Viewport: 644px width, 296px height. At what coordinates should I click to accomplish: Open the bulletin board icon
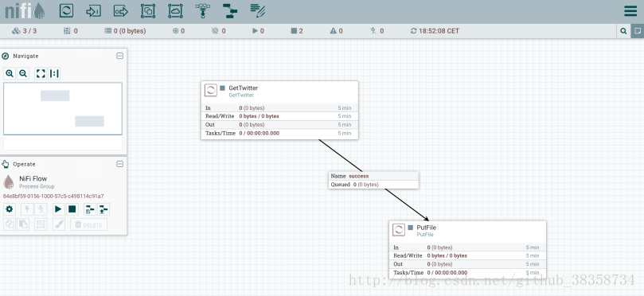click(x=638, y=31)
